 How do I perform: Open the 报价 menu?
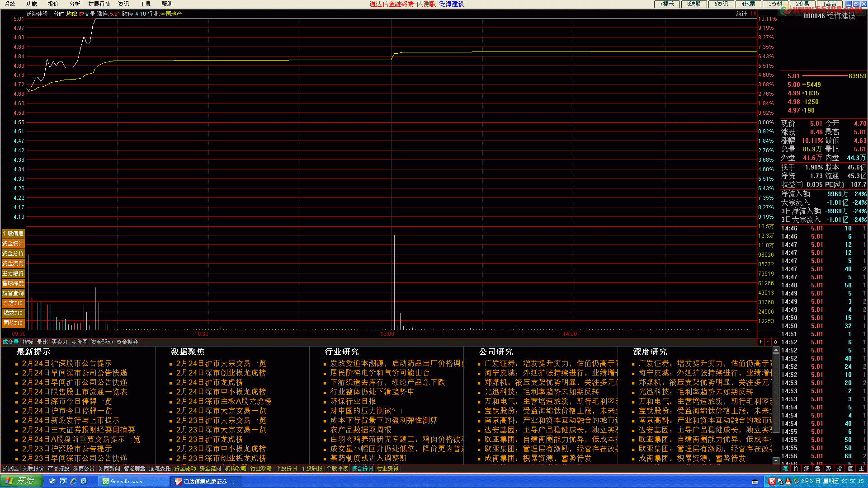tap(53, 4)
